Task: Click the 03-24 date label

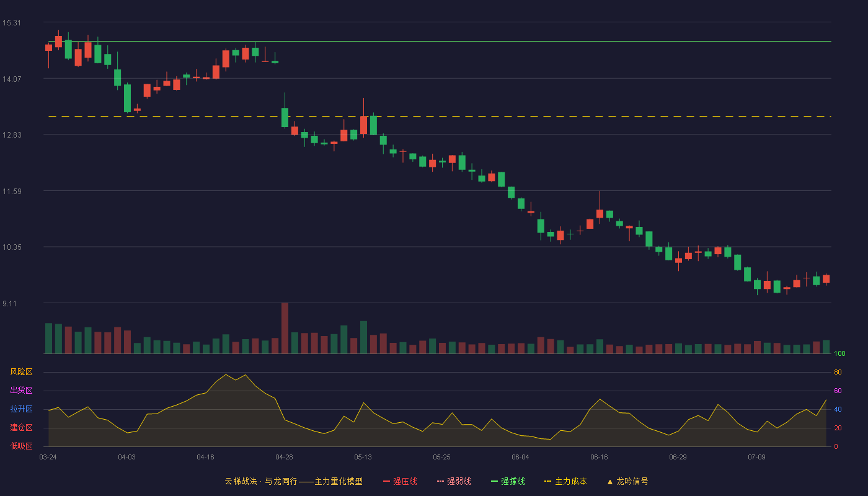Action: [x=48, y=457]
